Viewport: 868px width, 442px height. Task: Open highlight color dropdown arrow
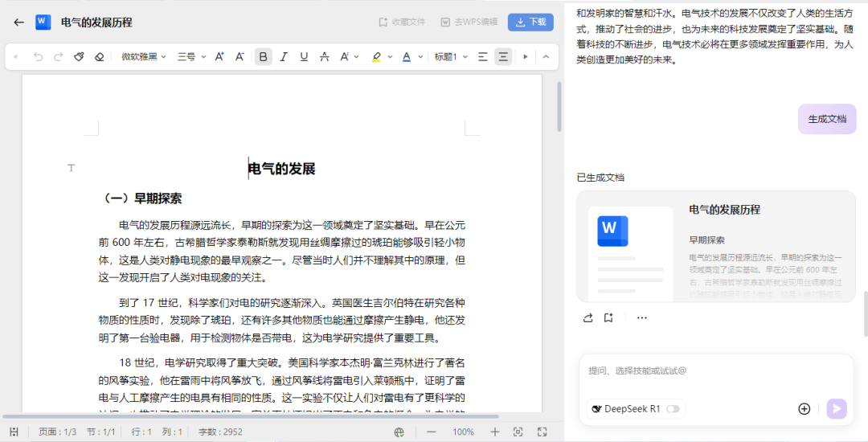point(391,56)
